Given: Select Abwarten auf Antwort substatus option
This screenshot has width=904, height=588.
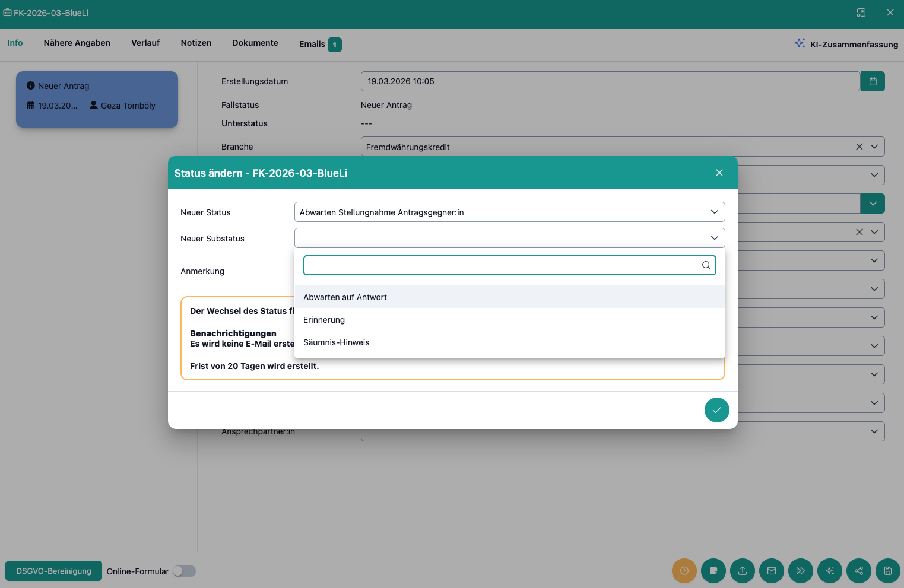Looking at the screenshot, I should coord(510,297).
